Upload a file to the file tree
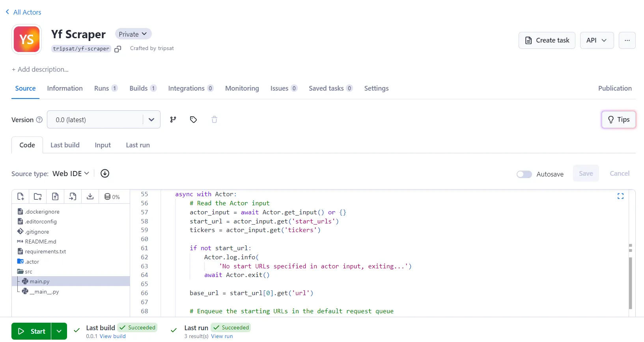Image resolution: width=644 pixels, height=342 pixels. pyautogui.click(x=55, y=196)
